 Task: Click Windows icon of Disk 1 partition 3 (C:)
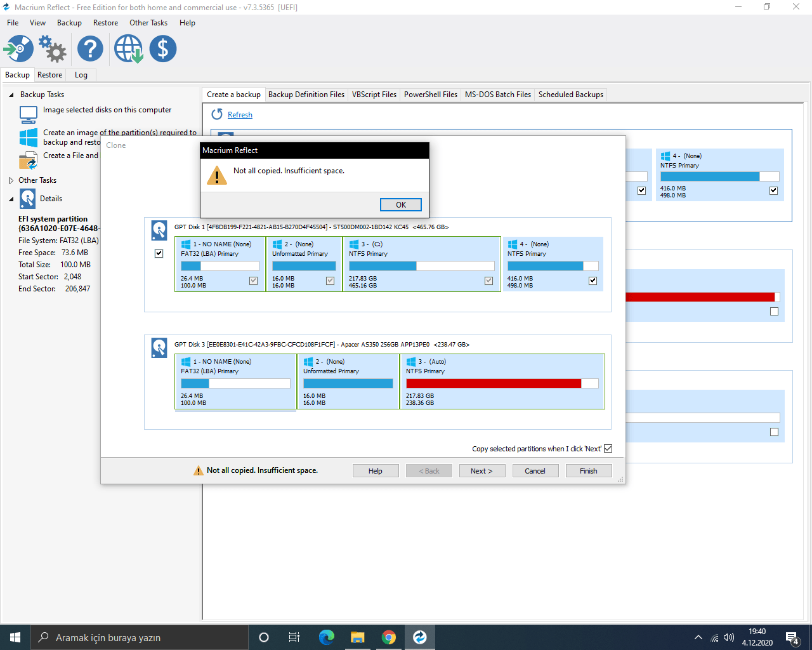click(354, 244)
